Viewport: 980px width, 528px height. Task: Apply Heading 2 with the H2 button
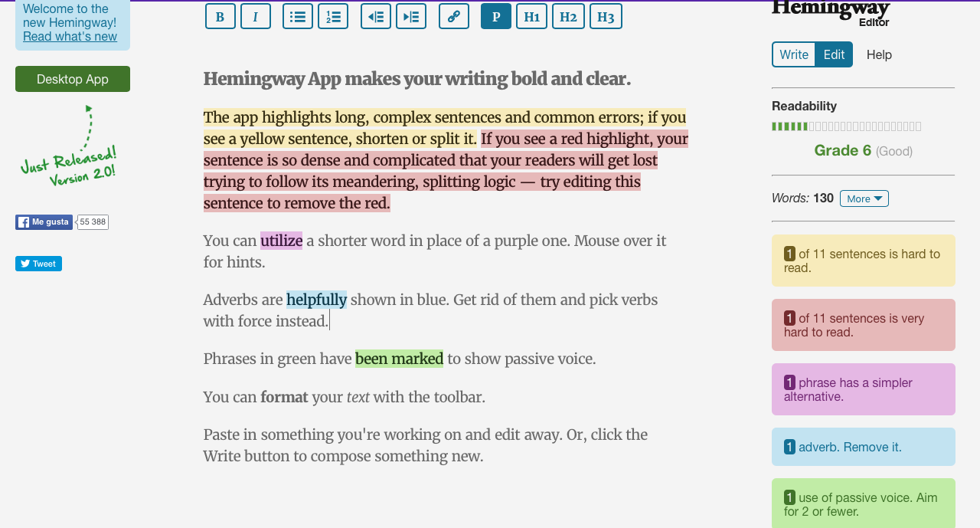click(x=568, y=16)
